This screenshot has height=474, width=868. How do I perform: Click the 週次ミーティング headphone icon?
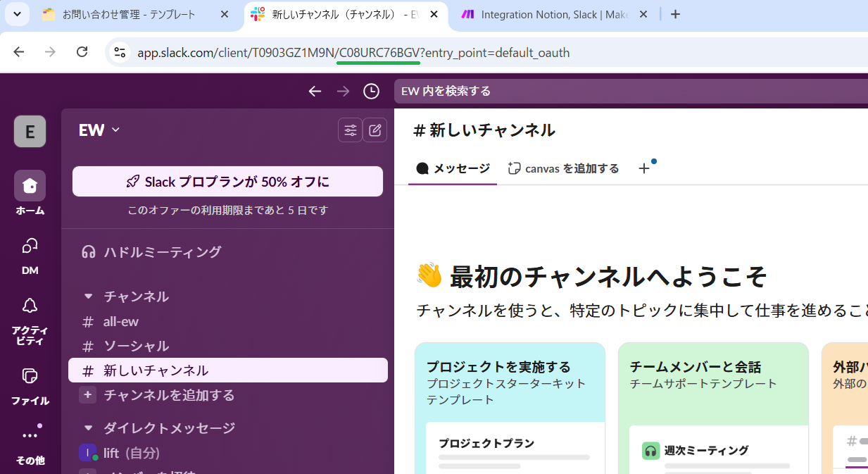click(650, 451)
